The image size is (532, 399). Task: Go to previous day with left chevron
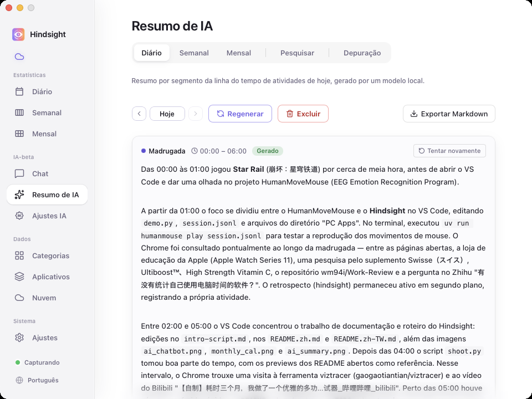click(139, 114)
